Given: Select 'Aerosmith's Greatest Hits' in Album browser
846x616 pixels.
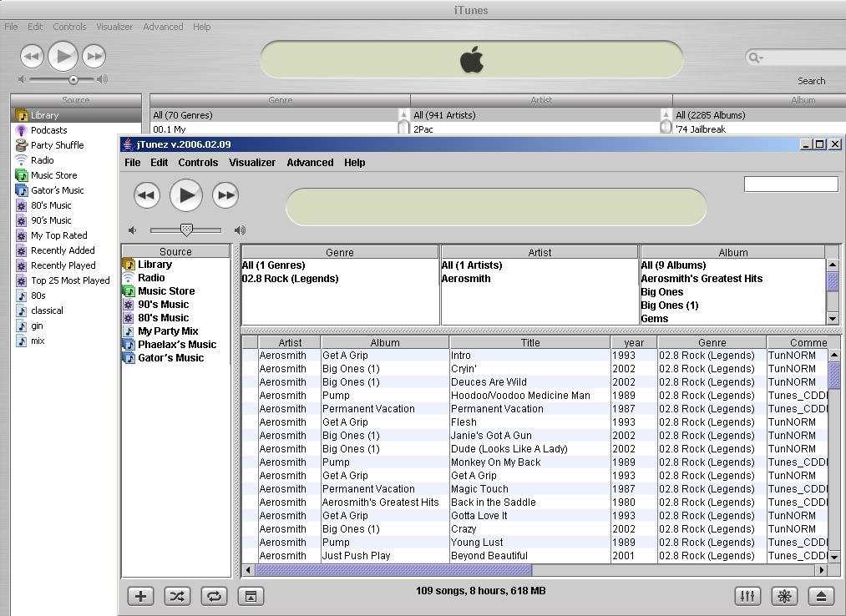Looking at the screenshot, I should tap(732, 279).
